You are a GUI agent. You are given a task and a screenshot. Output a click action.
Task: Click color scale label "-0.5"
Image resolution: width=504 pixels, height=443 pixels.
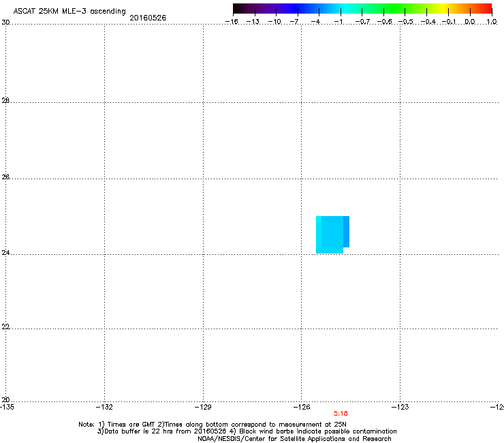tap(406, 22)
